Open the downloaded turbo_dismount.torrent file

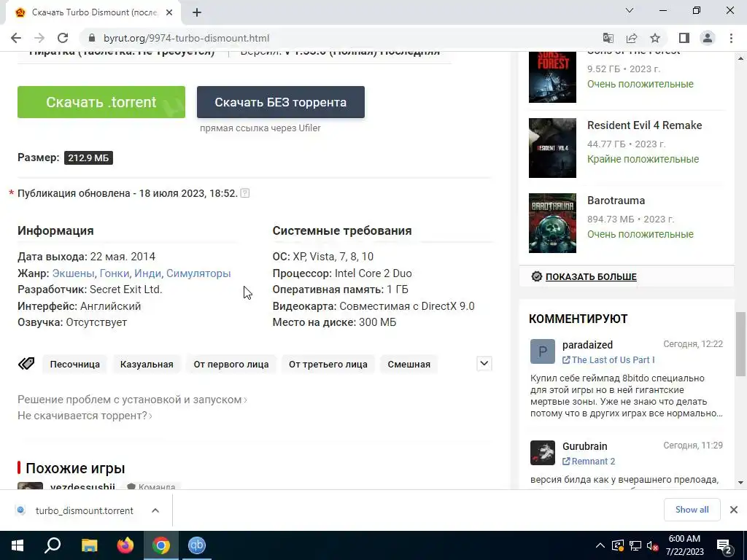click(85, 510)
